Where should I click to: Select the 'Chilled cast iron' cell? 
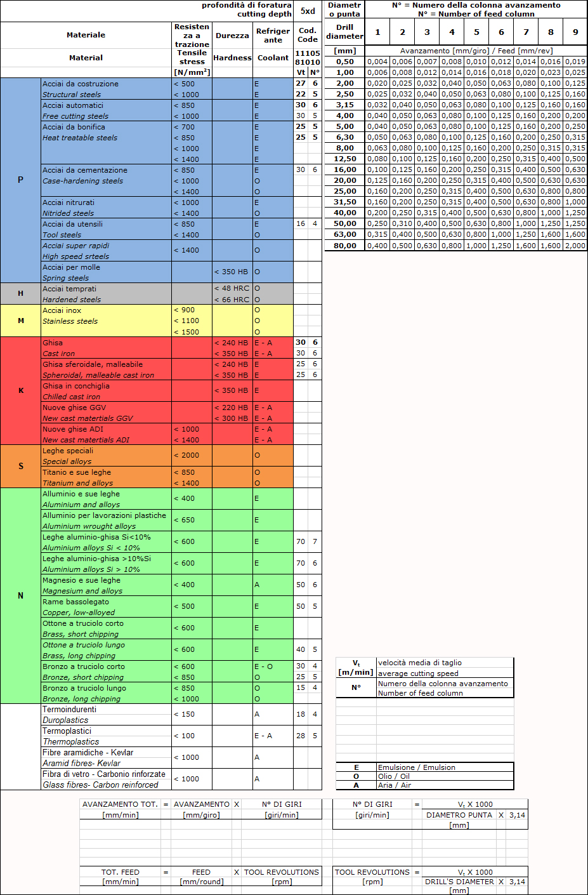[107, 397]
